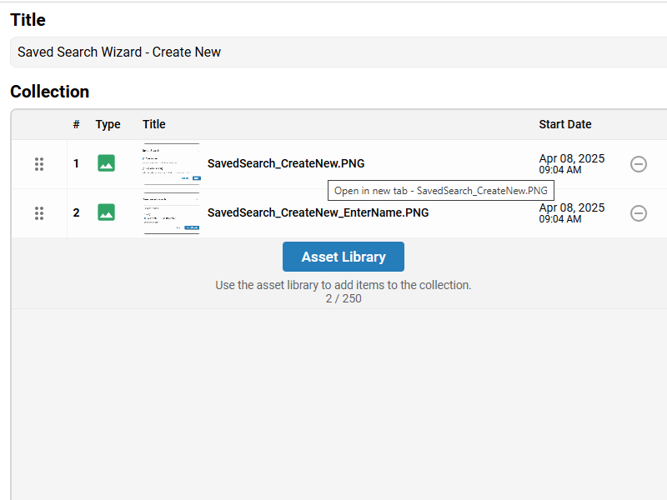Click the SavedSearch_CreateNew_EnterName.PNG title text

point(317,212)
